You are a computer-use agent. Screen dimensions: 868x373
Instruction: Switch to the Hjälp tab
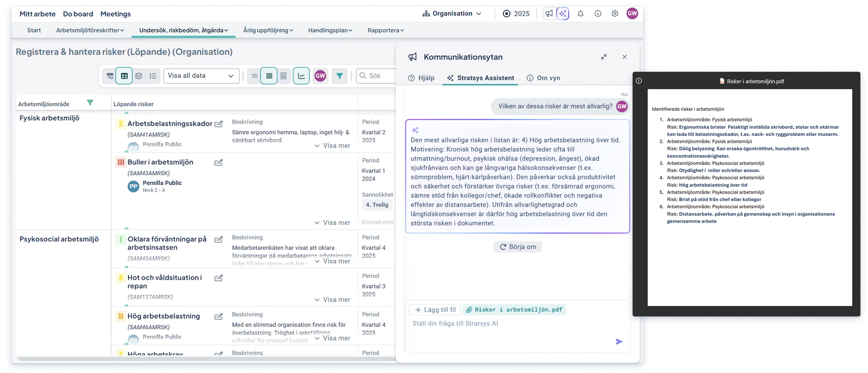(421, 78)
